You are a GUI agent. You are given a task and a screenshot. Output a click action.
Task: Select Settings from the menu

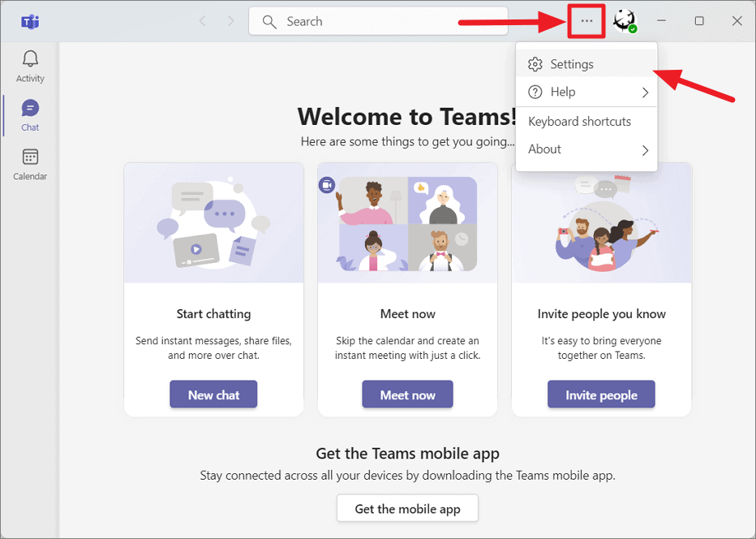[x=572, y=63]
